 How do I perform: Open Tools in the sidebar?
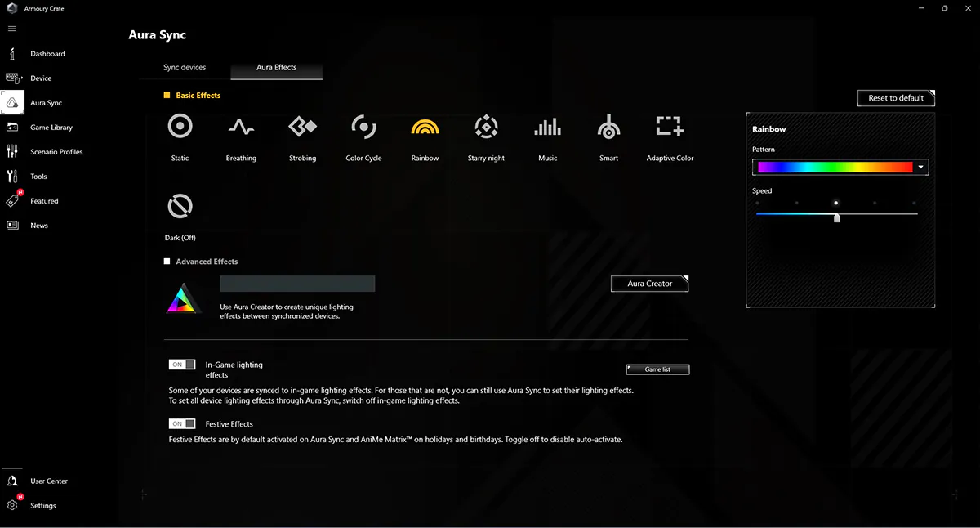coord(38,177)
